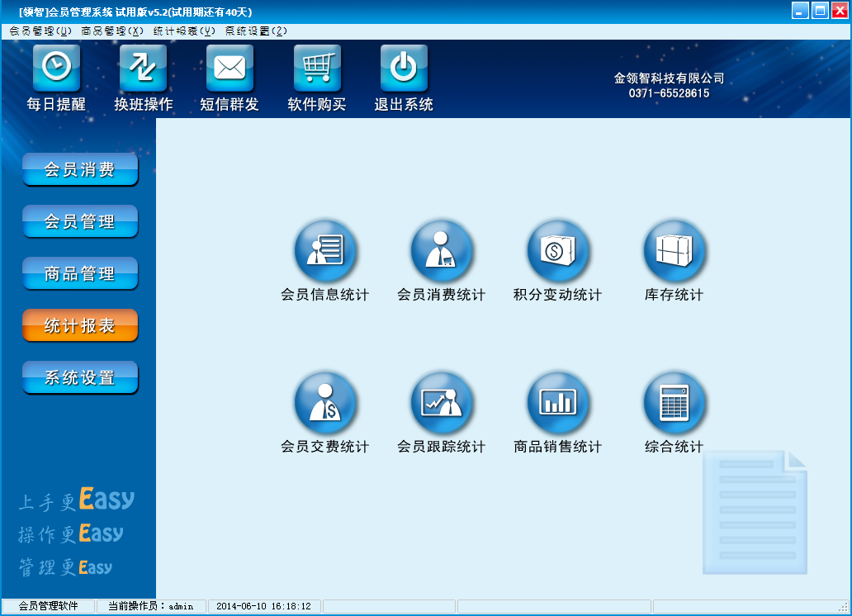Click the 换班操作 shift change icon

144,68
